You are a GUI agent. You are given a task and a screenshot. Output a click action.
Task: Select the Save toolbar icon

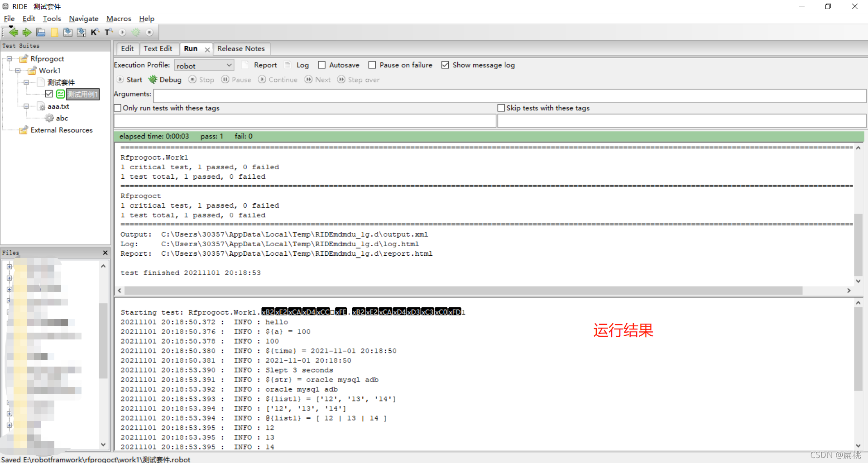pyautogui.click(x=67, y=32)
